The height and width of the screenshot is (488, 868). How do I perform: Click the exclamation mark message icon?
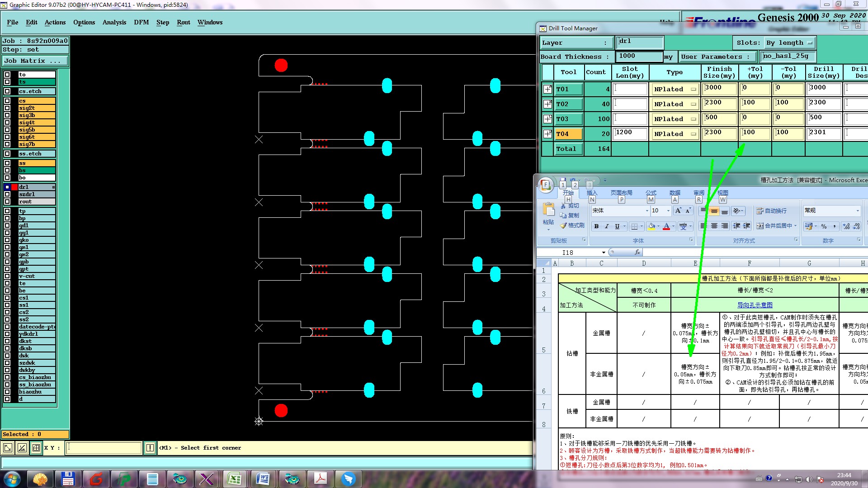(150, 448)
